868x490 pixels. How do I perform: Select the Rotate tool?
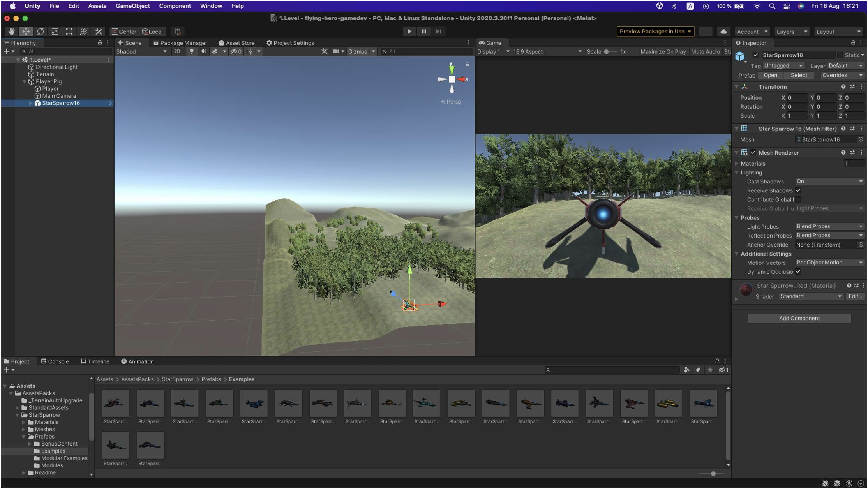point(40,32)
